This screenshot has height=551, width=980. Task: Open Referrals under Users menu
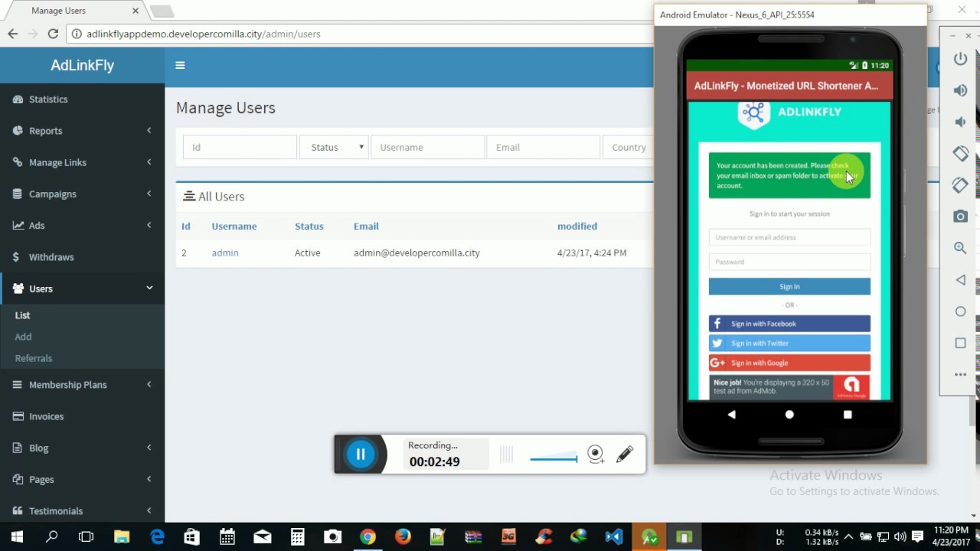click(34, 358)
